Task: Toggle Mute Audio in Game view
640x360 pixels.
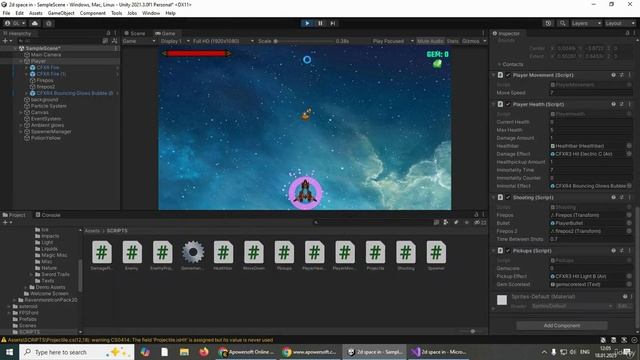Action: click(x=430, y=41)
